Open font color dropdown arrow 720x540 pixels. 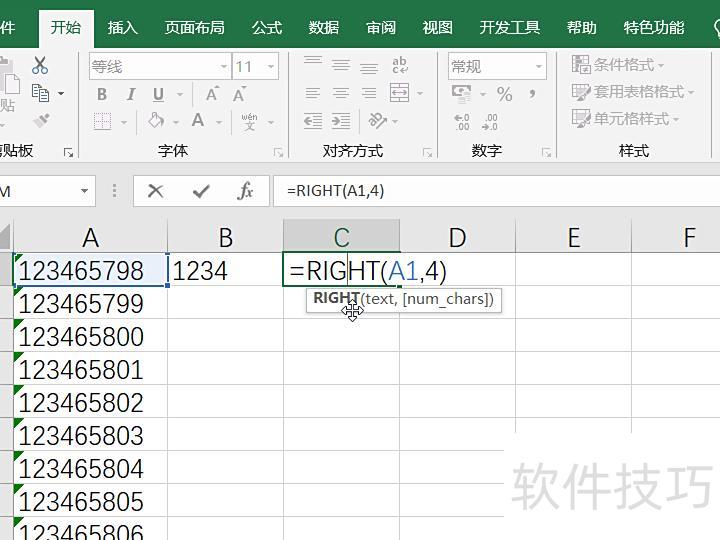coord(219,123)
